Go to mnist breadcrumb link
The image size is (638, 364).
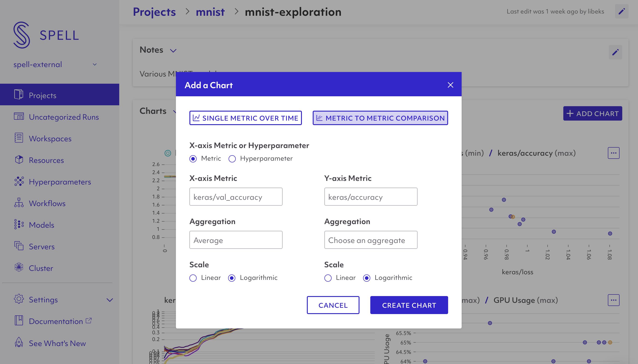210,12
